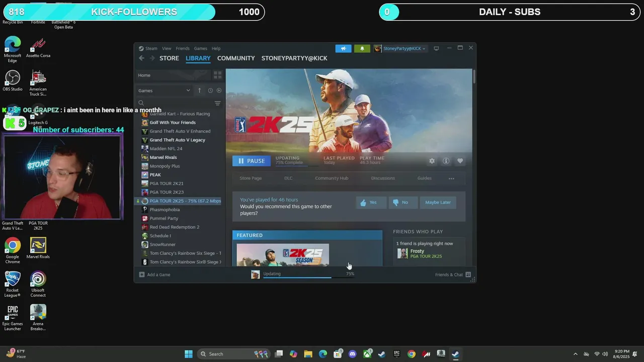Image resolution: width=644 pixels, height=362 pixels.
Task: Open the Store Page link
Action: 251,178
